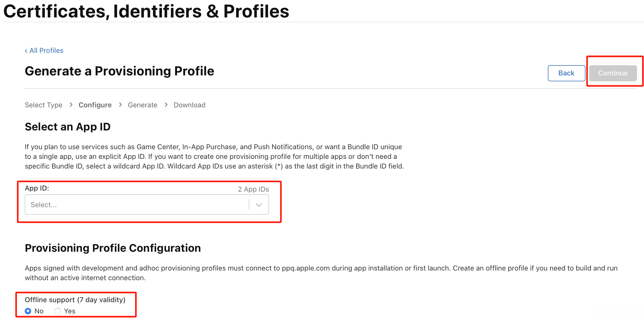The height and width of the screenshot is (318, 644).
Task: Click the Download breadcrumb step
Action: 189,105
